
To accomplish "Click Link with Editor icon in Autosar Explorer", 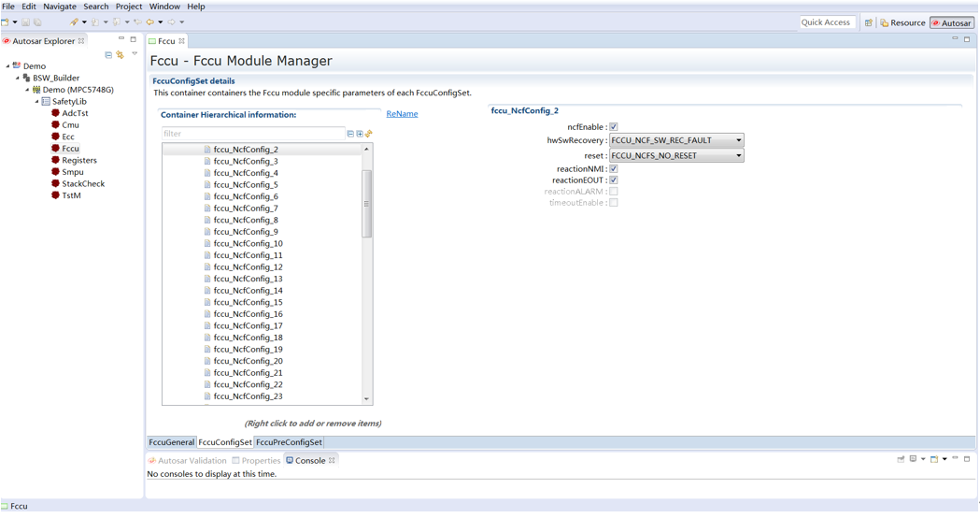I will click(x=120, y=55).
